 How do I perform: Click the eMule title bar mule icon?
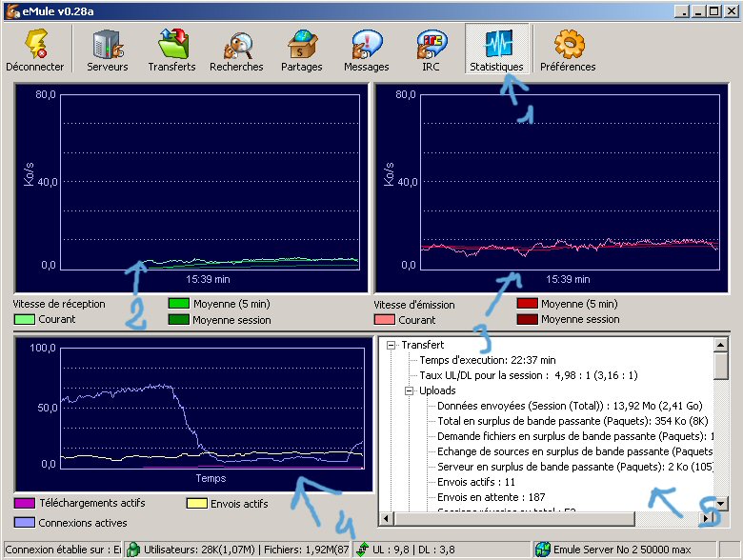[x=12, y=11]
